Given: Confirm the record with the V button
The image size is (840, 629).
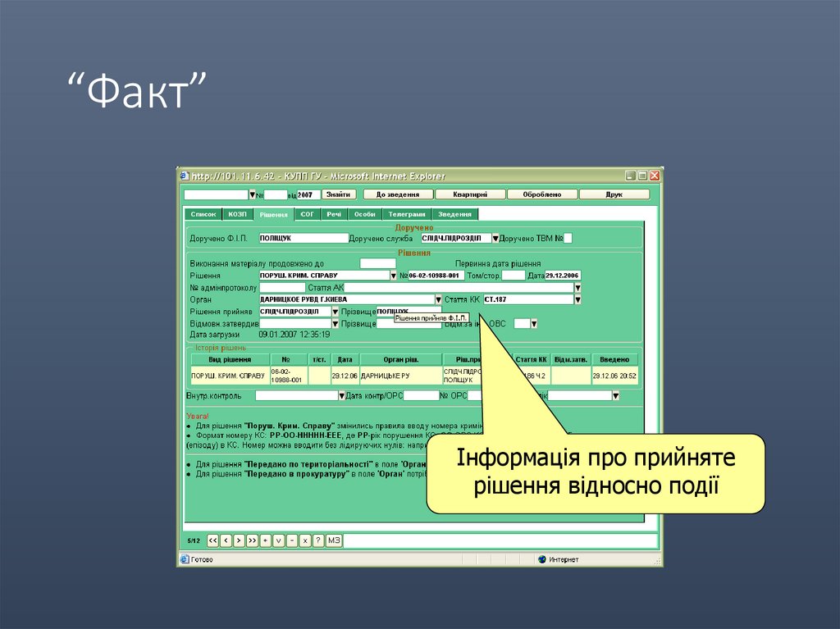Looking at the screenshot, I should [279, 540].
